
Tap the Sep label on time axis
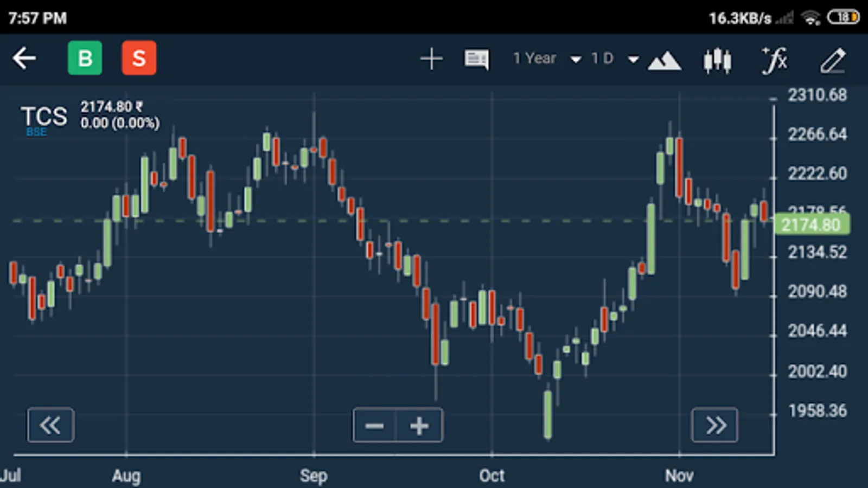tap(314, 476)
